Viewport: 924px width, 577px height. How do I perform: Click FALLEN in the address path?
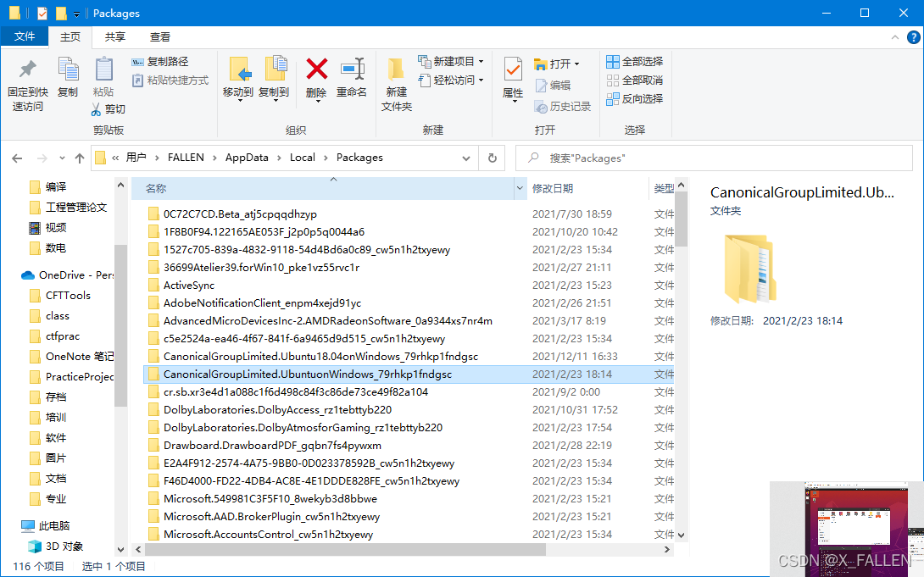[186, 158]
